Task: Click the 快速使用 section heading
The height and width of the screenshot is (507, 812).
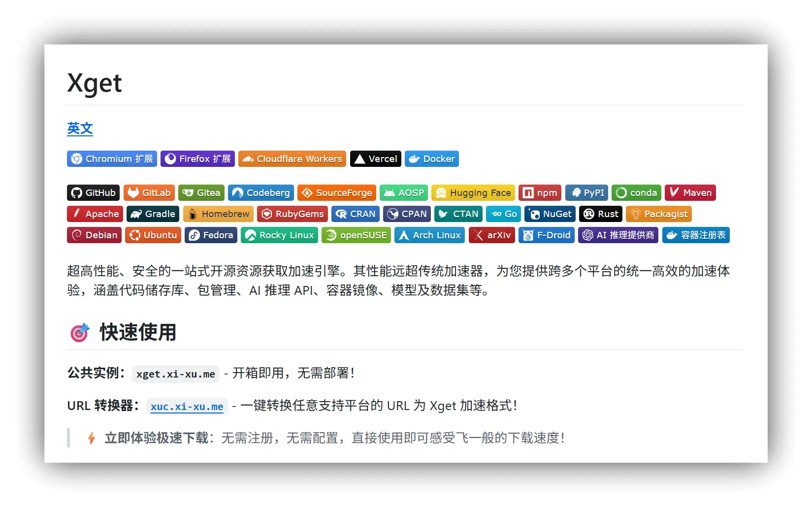Action: tap(138, 332)
